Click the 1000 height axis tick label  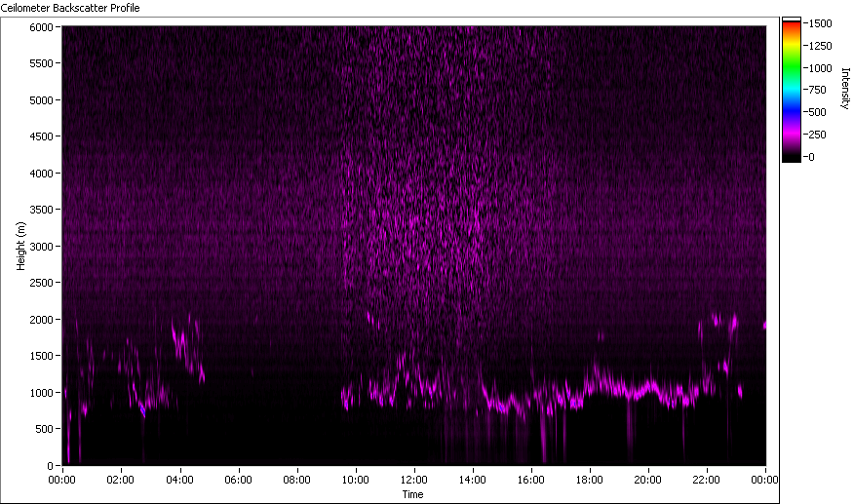tap(41, 392)
